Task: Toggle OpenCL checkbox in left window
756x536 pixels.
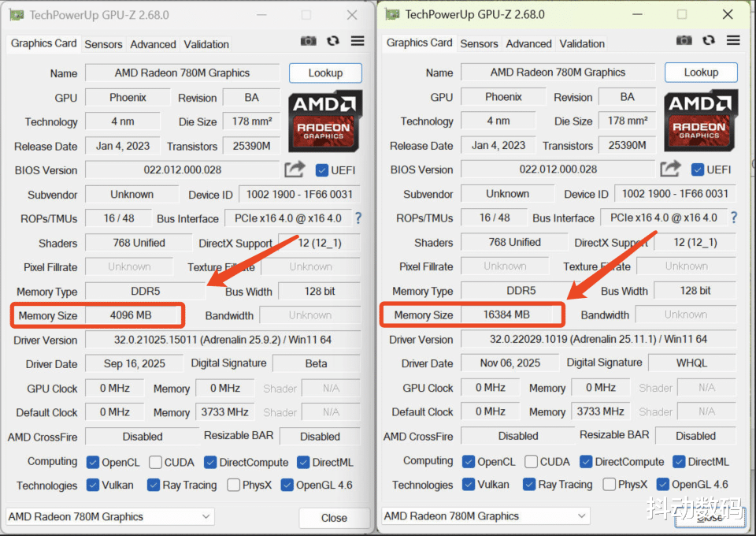Action: tap(93, 462)
